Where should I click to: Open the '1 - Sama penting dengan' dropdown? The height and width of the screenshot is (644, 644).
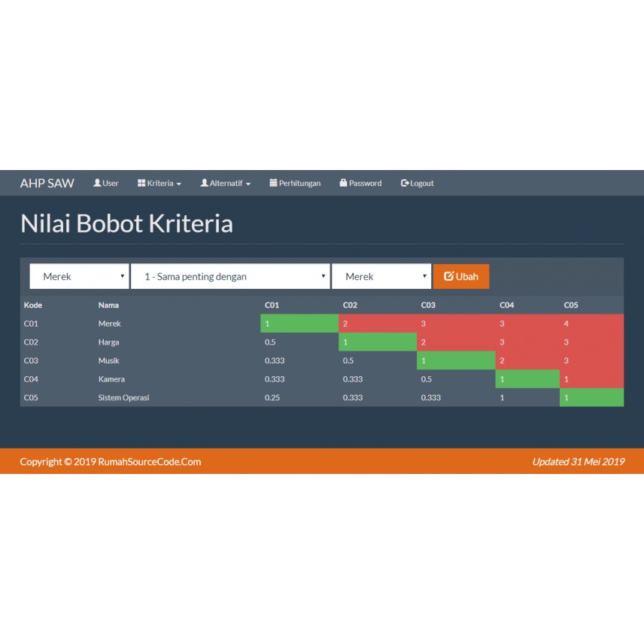coord(230,276)
